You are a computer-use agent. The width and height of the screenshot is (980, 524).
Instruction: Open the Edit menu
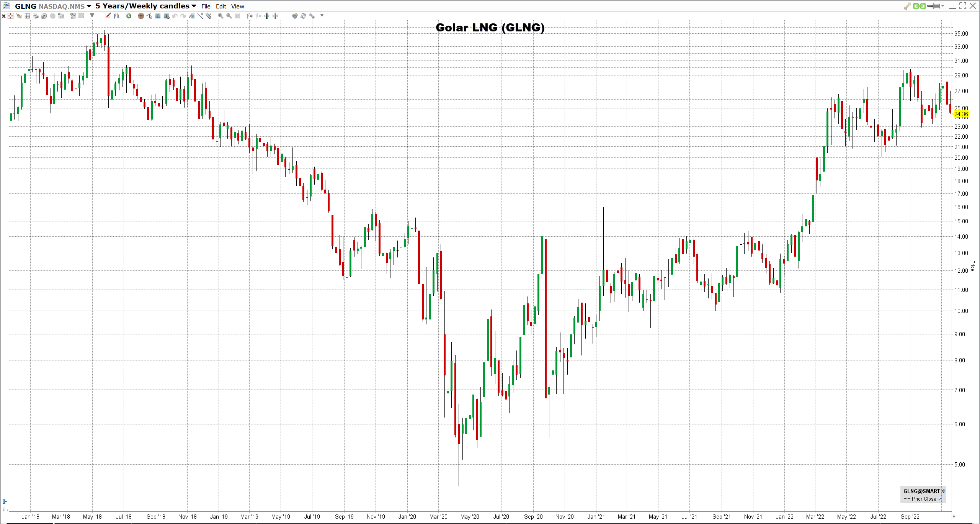[221, 6]
